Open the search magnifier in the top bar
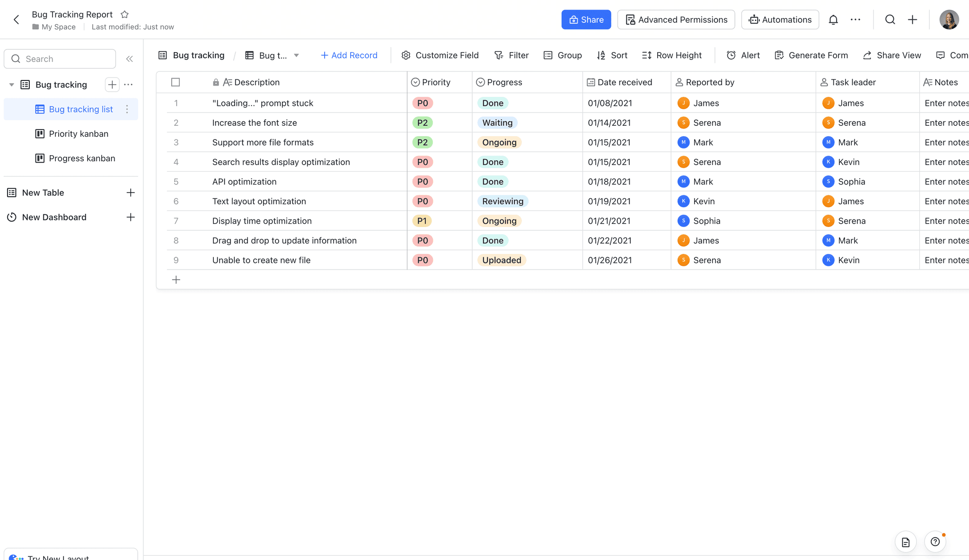The width and height of the screenshot is (969, 560). pos(890,19)
